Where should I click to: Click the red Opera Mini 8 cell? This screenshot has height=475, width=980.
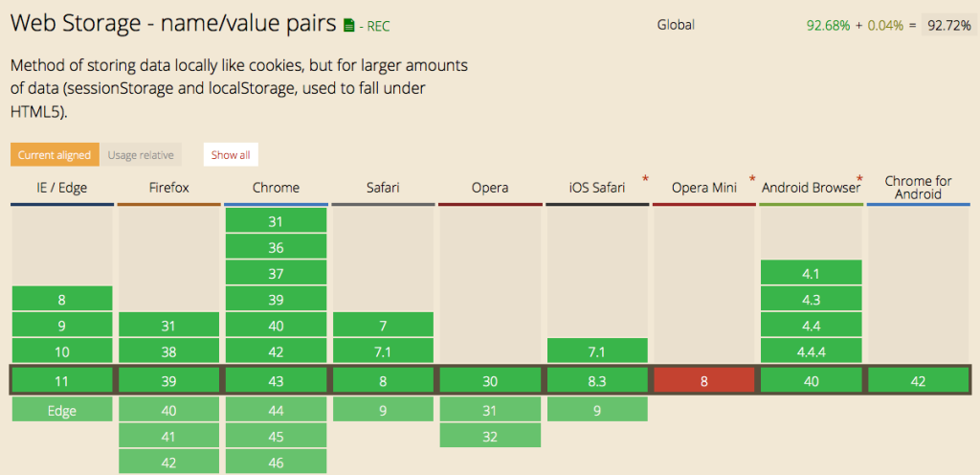(x=703, y=380)
